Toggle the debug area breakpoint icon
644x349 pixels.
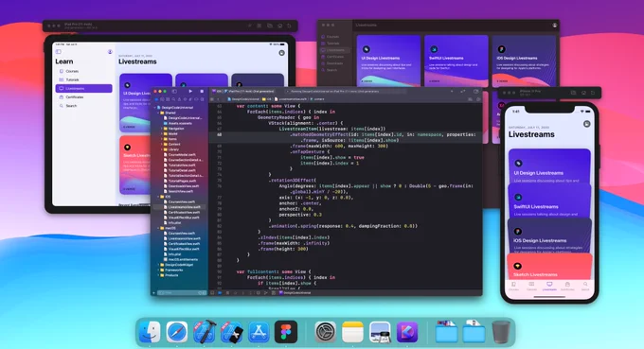[x=220, y=293]
